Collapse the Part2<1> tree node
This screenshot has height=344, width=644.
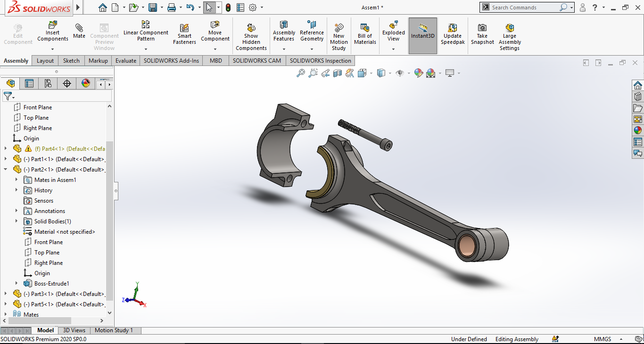pos(6,170)
